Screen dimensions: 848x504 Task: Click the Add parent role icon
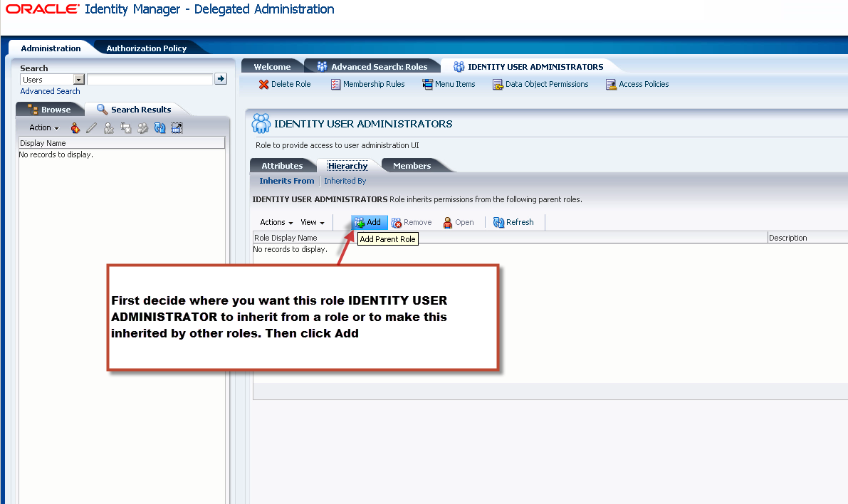pos(360,222)
